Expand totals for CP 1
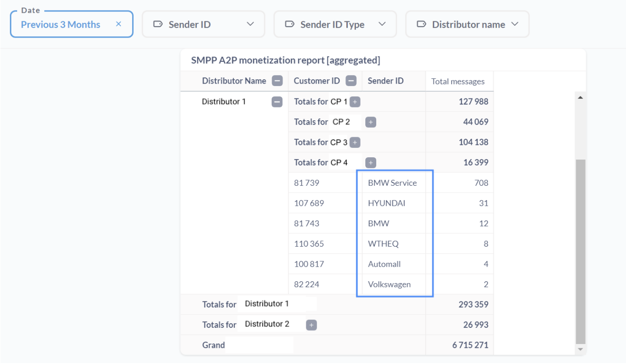The image size is (626, 364). [x=355, y=102]
